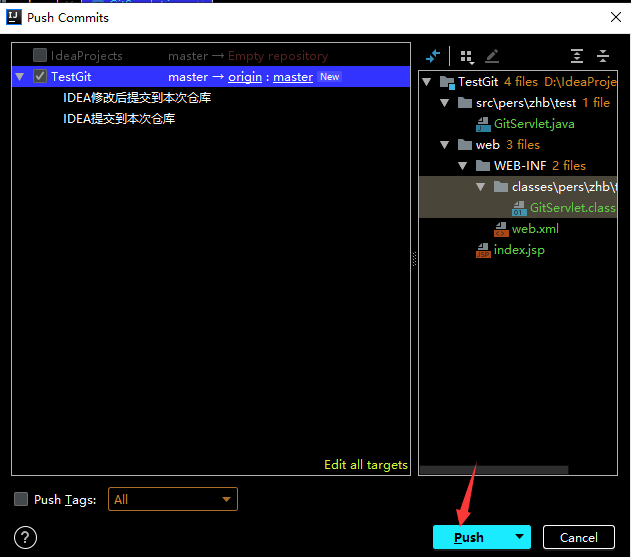Viewport: 631px width, 557px height.
Task: Click the WEB-INF folder icon
Action: (483, 166)
